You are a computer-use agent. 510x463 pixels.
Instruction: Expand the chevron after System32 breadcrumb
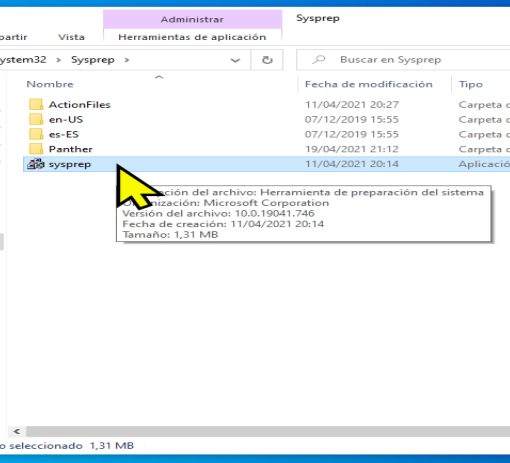pos(59,60)
